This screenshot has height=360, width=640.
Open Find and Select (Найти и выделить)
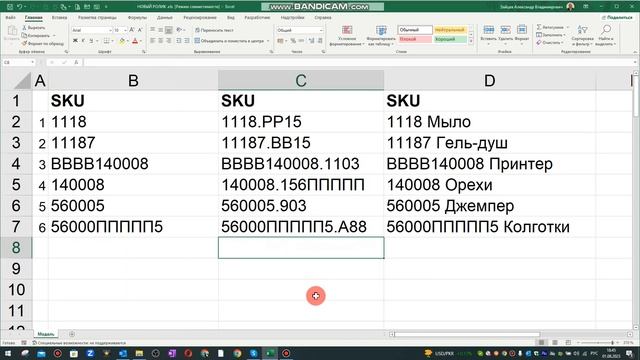[606, 35]
